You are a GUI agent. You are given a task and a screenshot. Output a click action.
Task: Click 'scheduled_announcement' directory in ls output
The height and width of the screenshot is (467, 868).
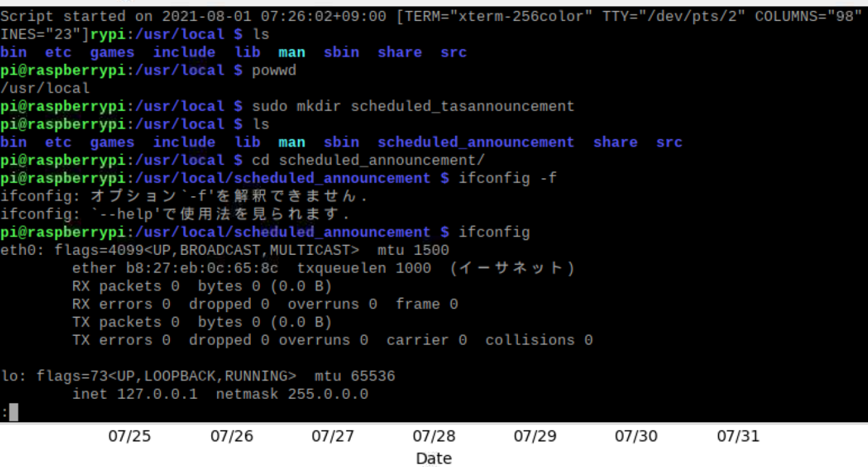click(476, 142)
